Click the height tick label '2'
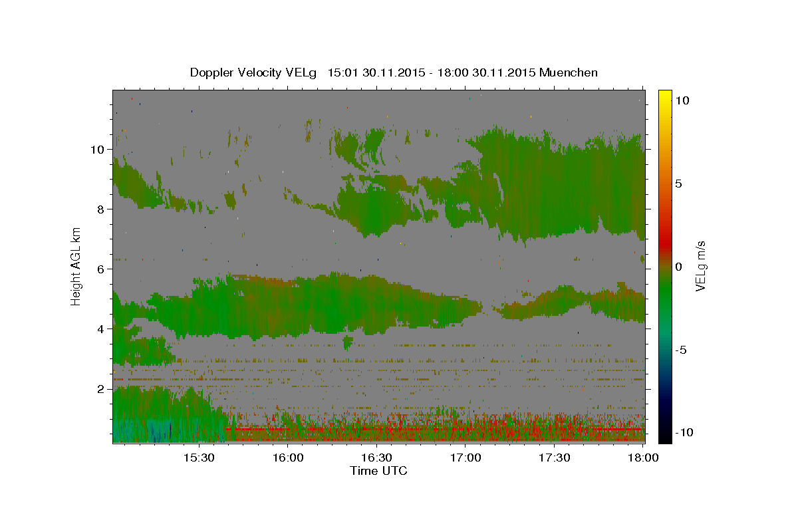The image size is (798, 532). [100, 388]
